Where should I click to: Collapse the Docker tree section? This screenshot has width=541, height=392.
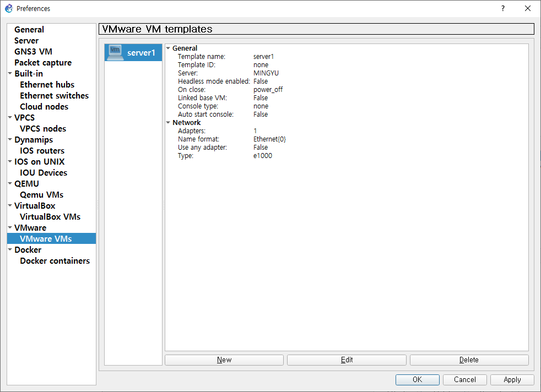coord(10,249)
